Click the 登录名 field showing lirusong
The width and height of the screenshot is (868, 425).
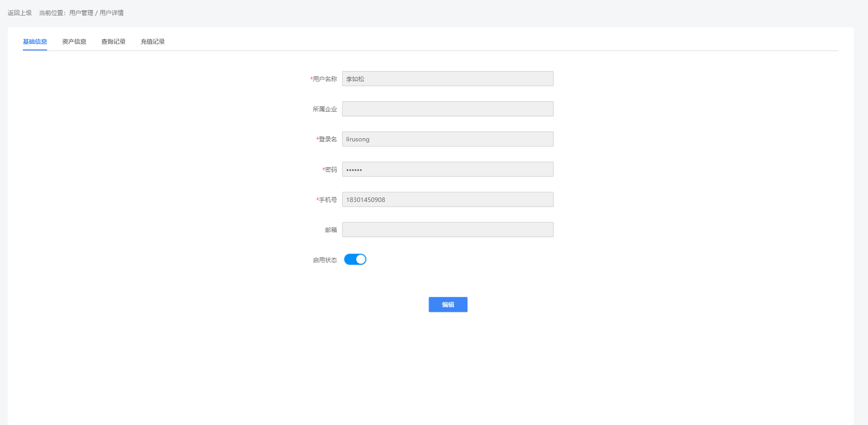pyautogui.click(x=447, y=139)
